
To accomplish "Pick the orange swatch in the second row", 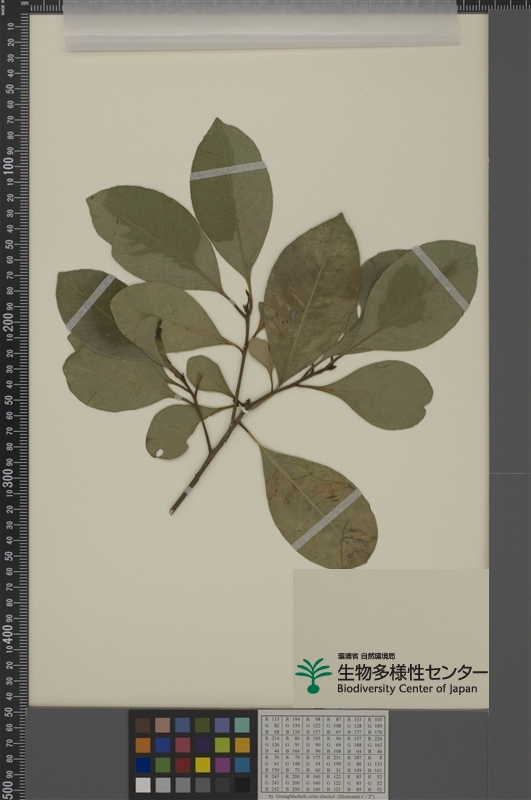I will [x=143, y=745].
